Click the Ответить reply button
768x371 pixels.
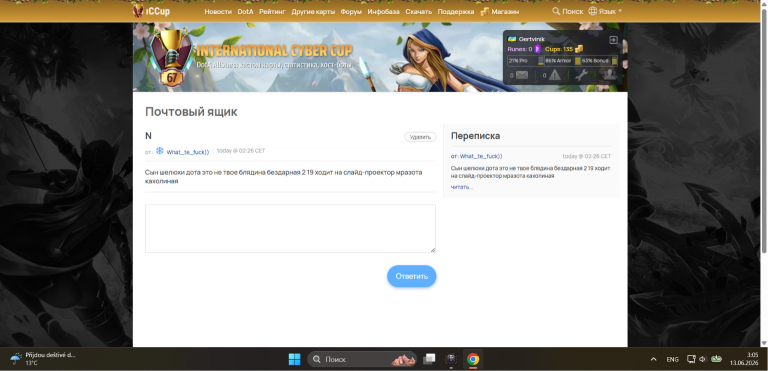pos(411,276)
